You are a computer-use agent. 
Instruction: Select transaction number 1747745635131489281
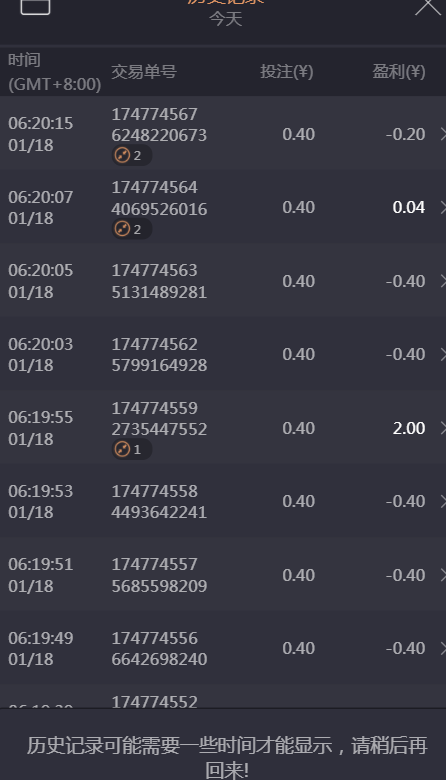point(159,281)
